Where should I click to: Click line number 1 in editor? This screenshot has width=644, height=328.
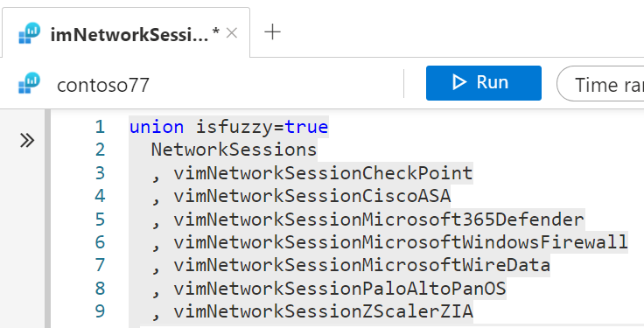100,127
